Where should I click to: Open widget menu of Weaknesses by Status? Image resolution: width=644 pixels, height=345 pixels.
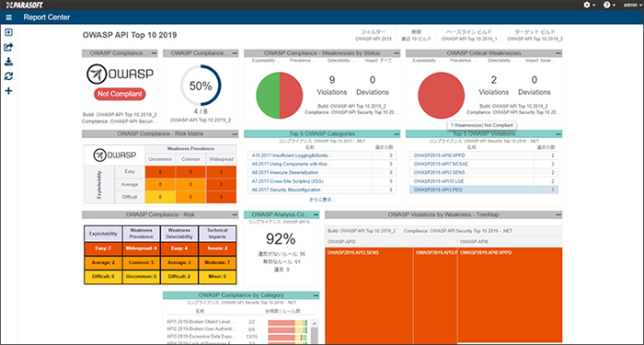[x=397, y=53]
